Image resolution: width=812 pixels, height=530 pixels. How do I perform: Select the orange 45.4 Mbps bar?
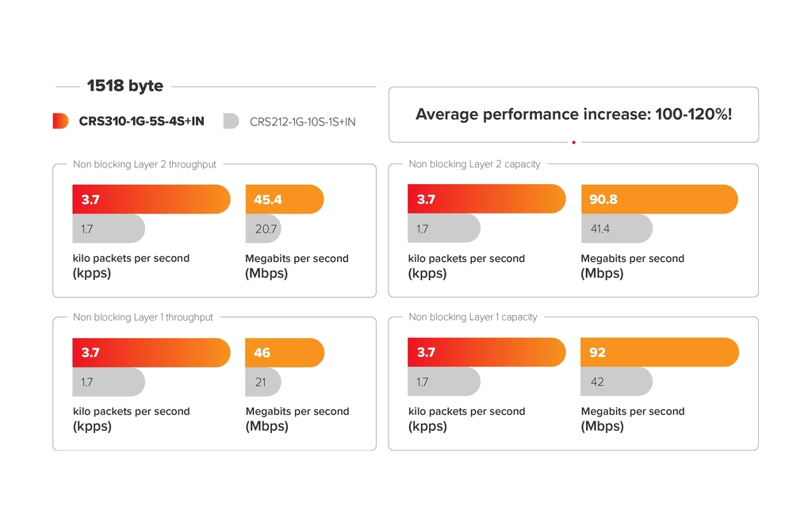tap(285, 199)
